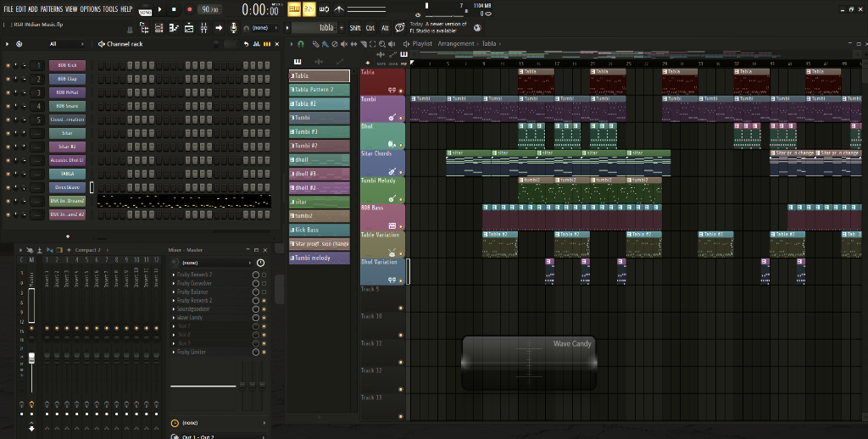Start playback with the play button
The image size is (868, 439).
click(x=160, y=9)
